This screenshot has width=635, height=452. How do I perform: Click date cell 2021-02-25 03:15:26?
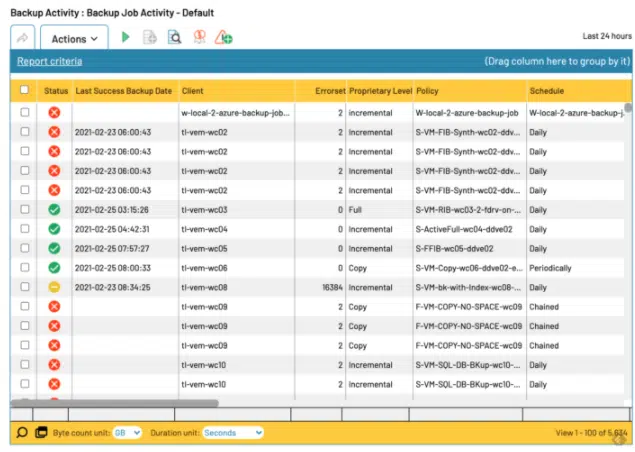[112, 210]
